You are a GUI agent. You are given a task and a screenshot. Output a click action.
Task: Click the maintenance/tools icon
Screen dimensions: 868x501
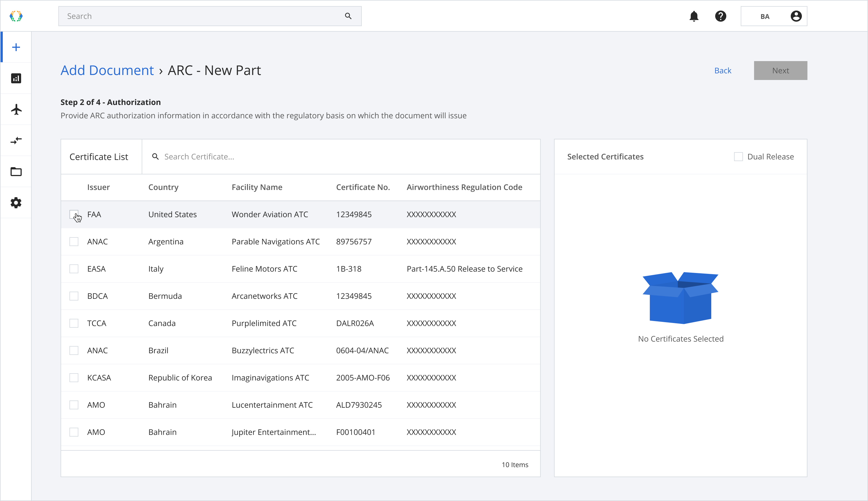16,202
